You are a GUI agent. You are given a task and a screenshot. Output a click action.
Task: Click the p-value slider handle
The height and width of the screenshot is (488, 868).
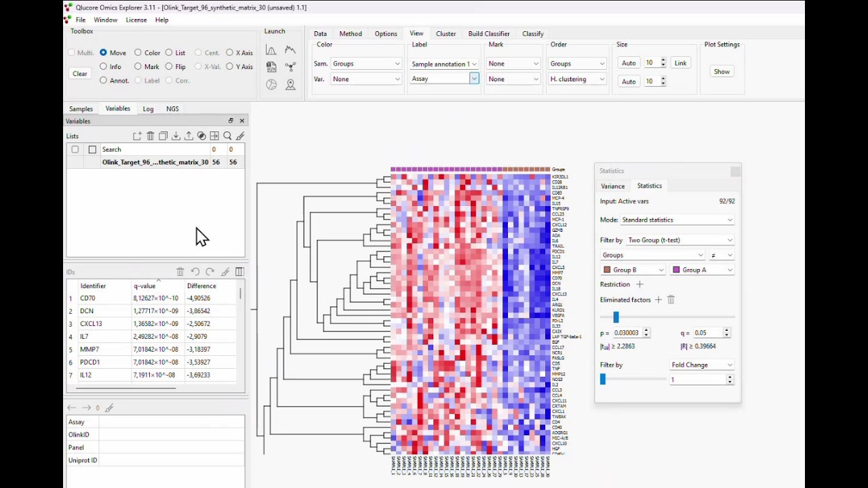point(616,317)
